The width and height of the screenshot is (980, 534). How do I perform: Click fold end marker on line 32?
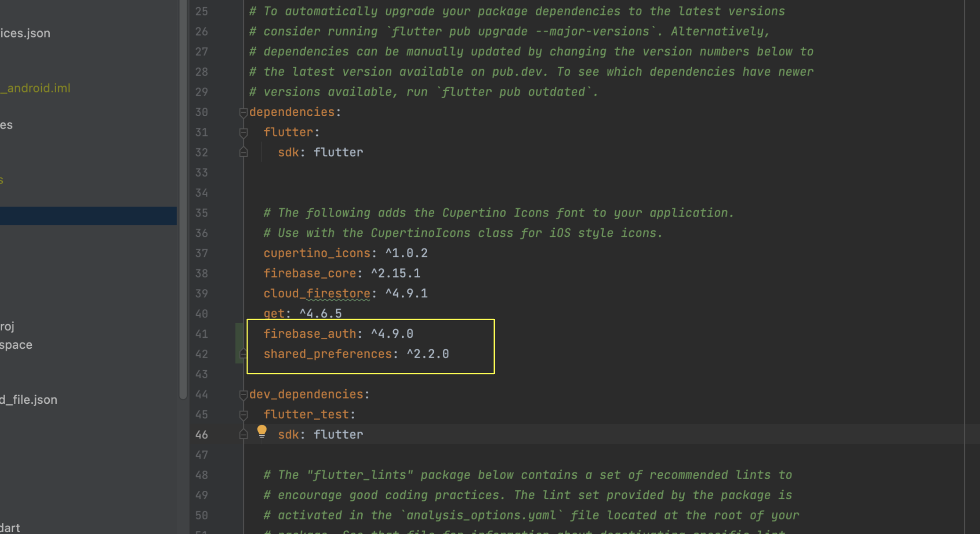pyautogui.click(x=243, y=152)
